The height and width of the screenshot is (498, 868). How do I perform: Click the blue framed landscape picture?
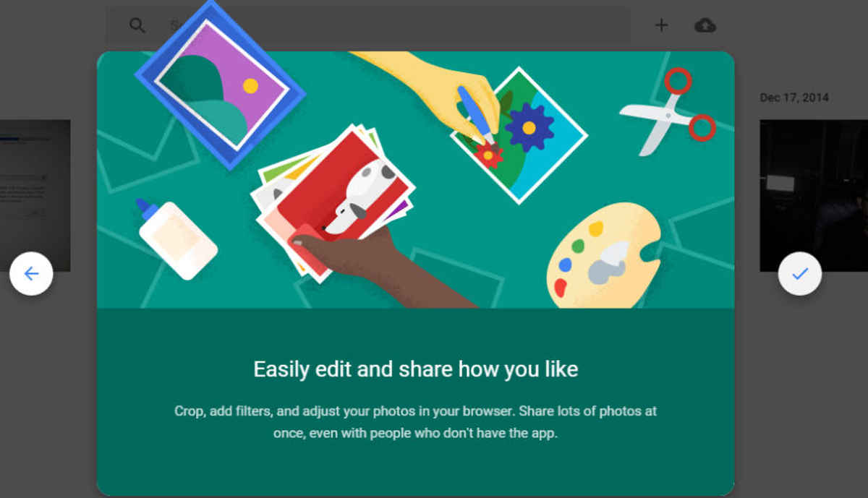click(x=219, y=84)
